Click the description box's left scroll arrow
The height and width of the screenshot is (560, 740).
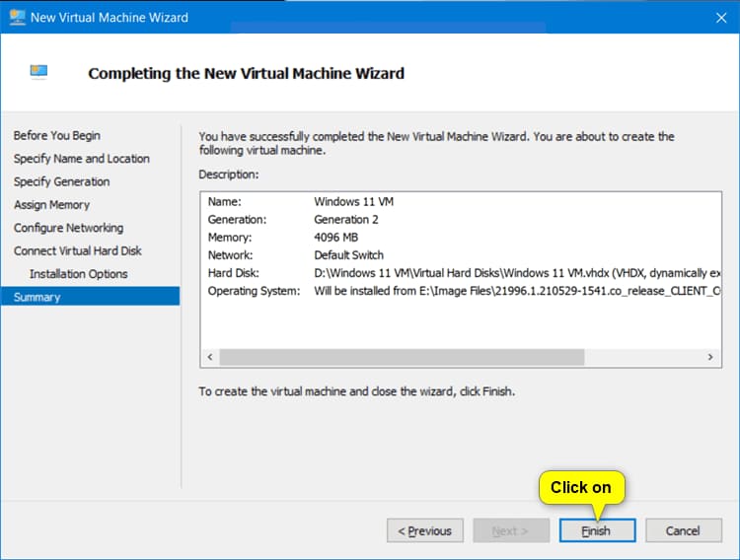(x=209, y=357)
